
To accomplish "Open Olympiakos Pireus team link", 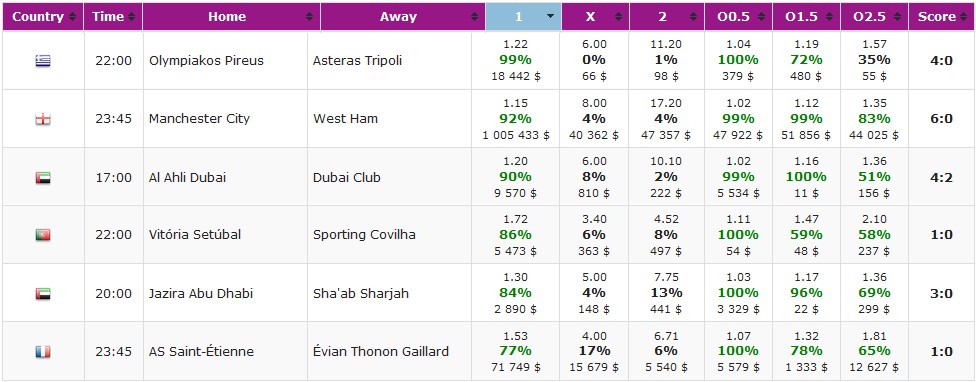I will (206, 61).
